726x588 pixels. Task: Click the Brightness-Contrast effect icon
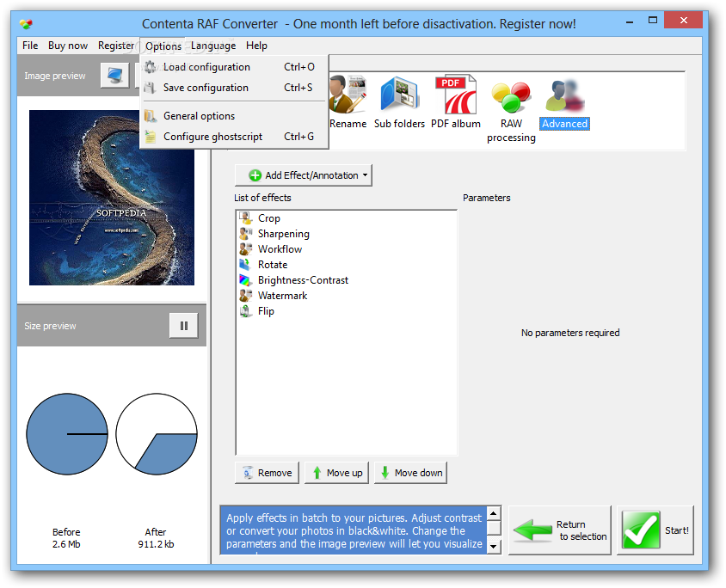click(245, 280)
